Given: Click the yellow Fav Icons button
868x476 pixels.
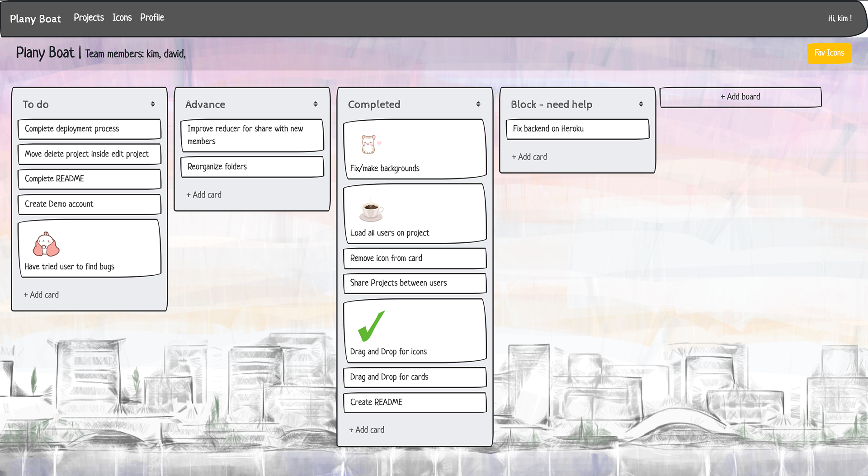Looking at the screenshot, I should pos(829,53).
